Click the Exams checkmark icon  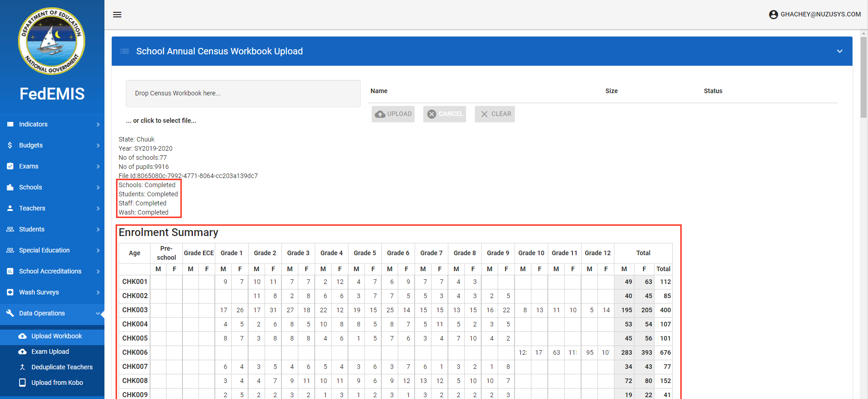pyautogui.click(x=10, y=166)
